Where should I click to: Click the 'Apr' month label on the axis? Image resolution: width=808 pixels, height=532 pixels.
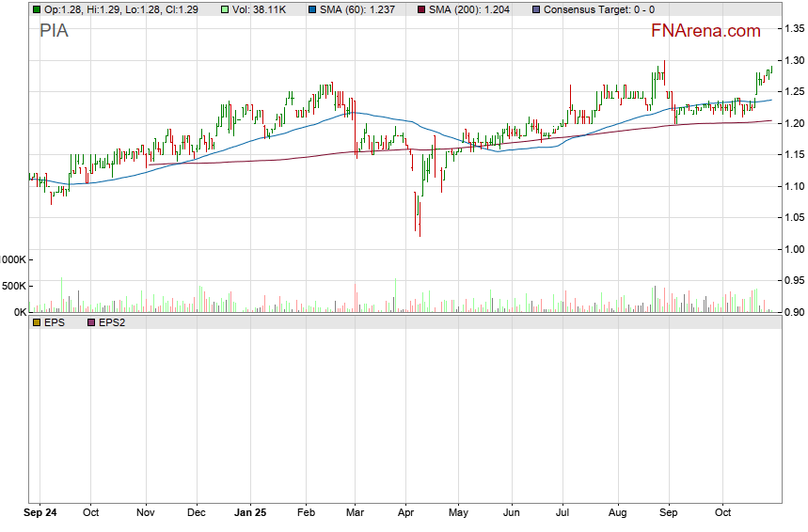[406, 513]
